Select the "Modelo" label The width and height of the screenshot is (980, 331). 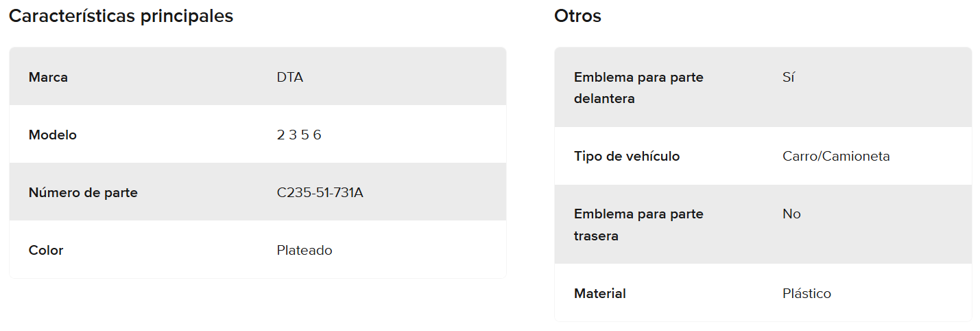pos(53,135)
